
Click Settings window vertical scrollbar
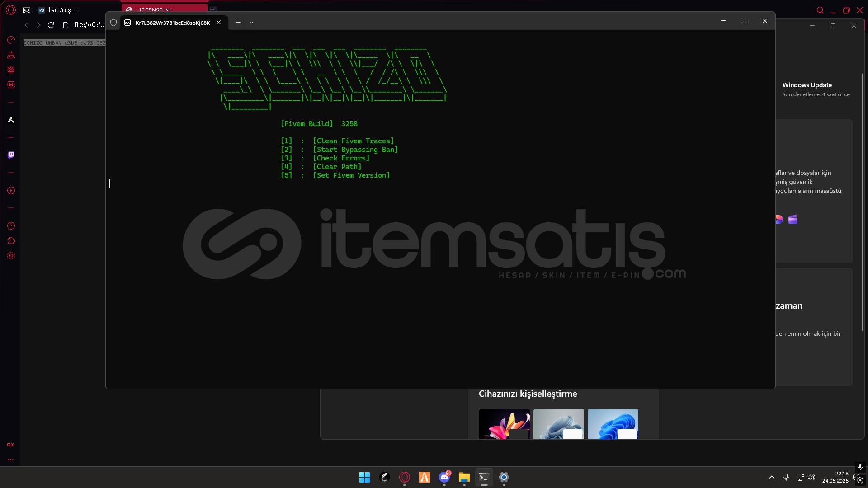(863, 202)
